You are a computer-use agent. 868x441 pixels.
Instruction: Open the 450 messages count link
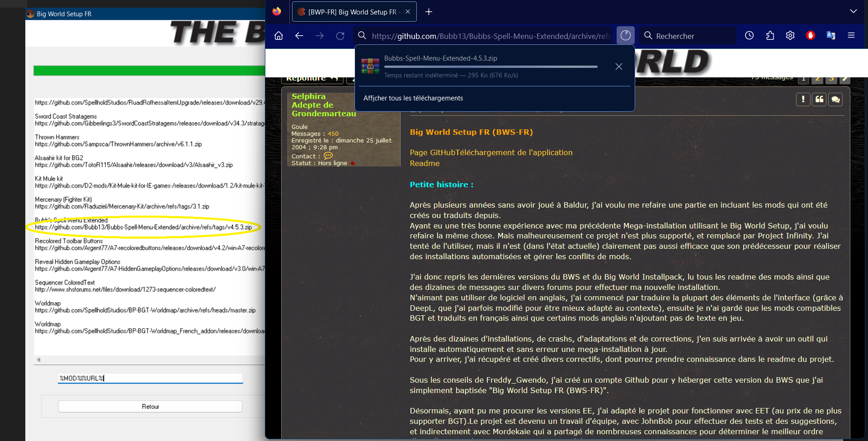(333, 134)
